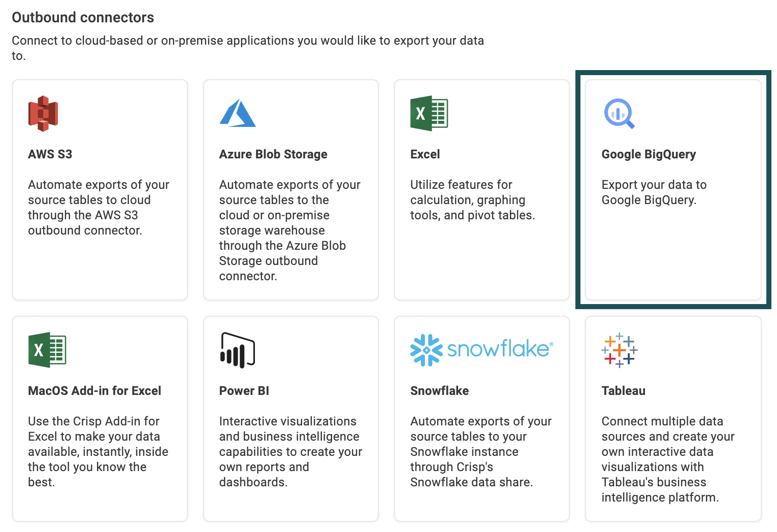Click the Snowflake card title text
Viewport: 777px width, 532px height.
(x=439, y=391)
